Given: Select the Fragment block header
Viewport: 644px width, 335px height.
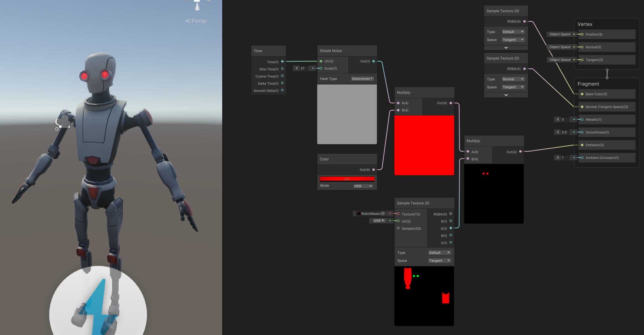Looking at the screenshot, I should pos(588,84).
